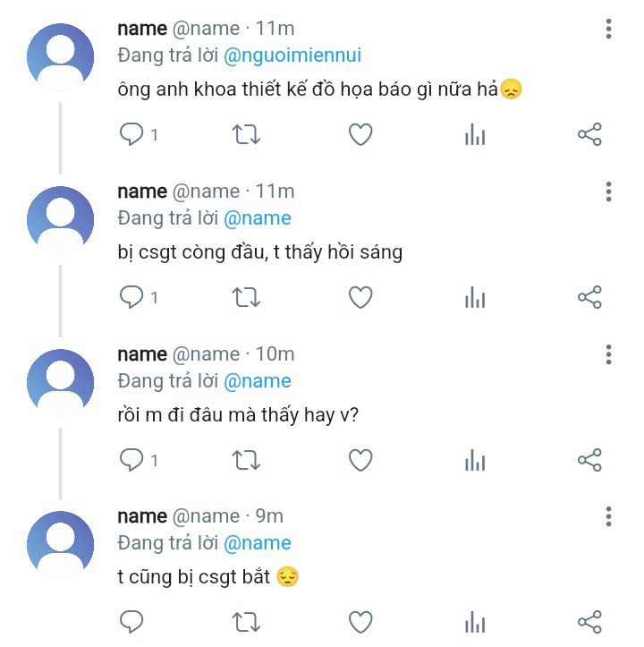
Task: Like the first tweet about khoa thiết kế
Action: click(360, 134)
